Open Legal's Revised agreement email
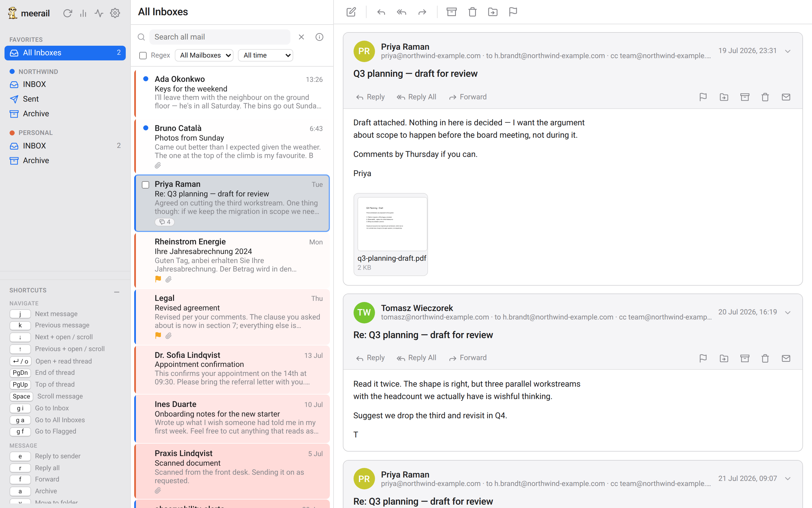Screen dimensions: 812x508 [x=232, y=317]
